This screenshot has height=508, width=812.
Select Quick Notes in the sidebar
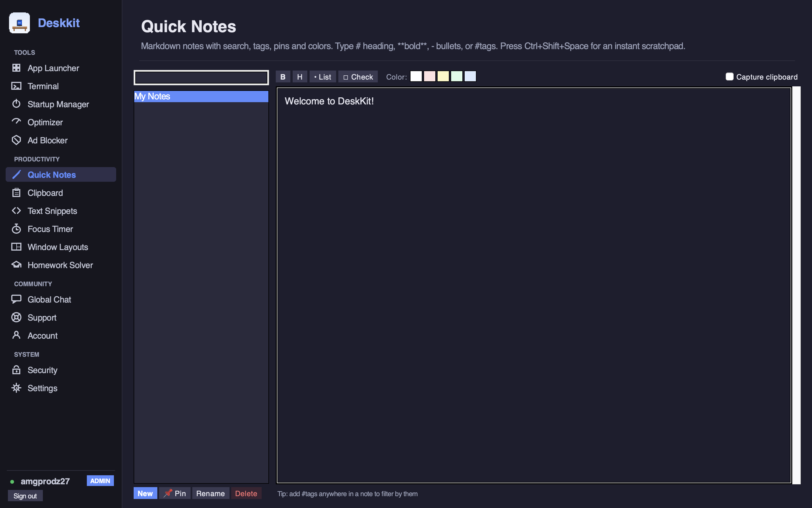point(61,175)
